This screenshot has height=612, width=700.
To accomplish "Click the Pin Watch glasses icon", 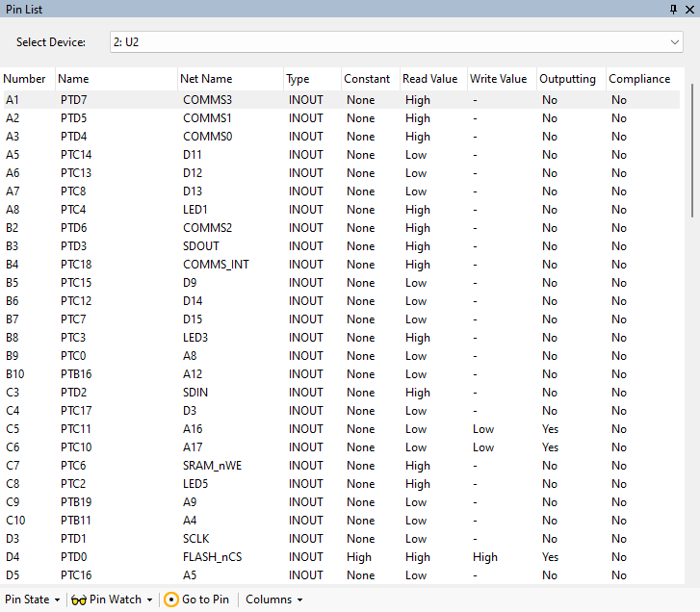I will point(78,599).
